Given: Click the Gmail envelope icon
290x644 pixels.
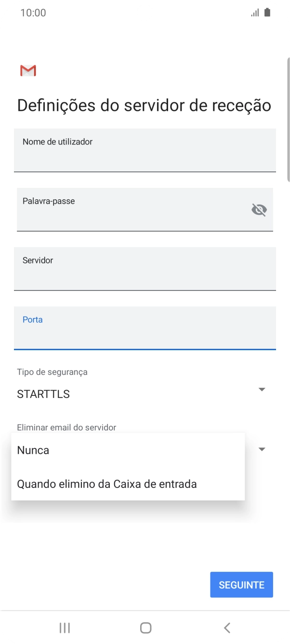Looking at the screenshot, I should coord(27,70).
